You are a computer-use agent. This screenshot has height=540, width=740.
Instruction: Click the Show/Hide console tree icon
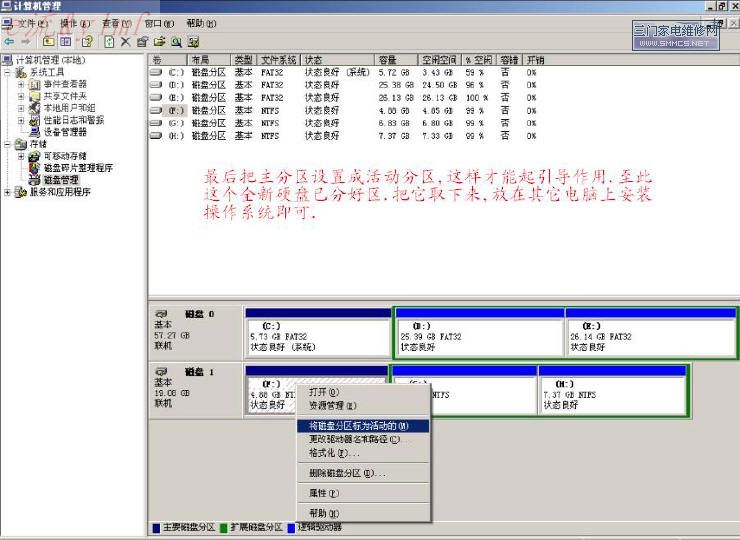click(66, 42)
